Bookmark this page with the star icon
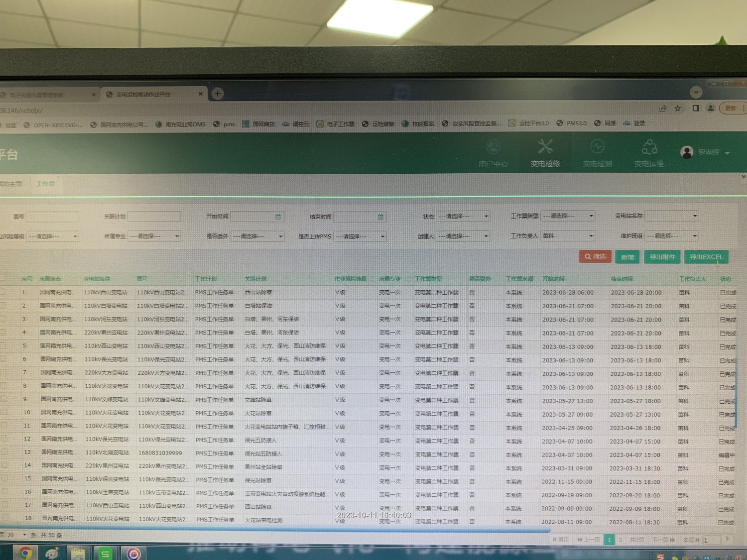This screenshot has height=560, width=747. [x=678, y=108]
